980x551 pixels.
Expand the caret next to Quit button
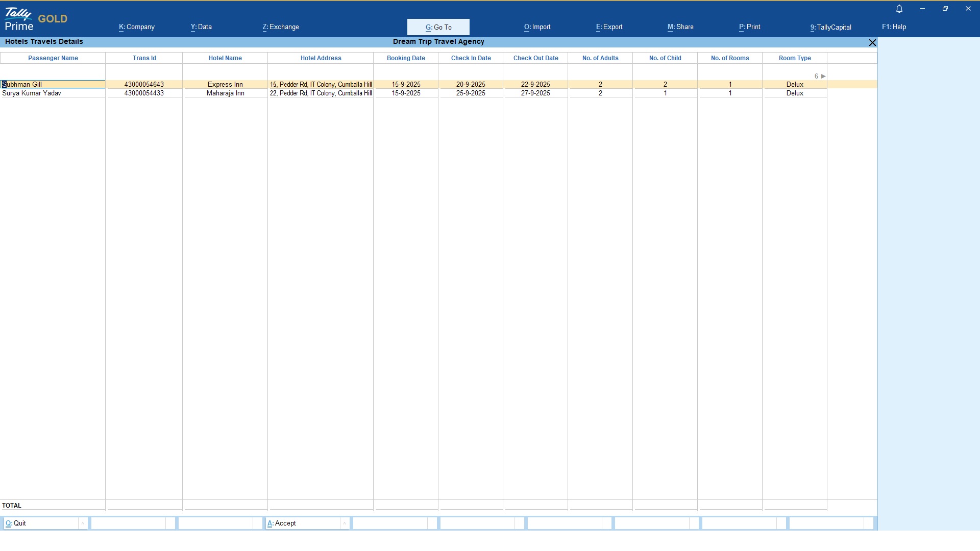[x=83, y=523]
